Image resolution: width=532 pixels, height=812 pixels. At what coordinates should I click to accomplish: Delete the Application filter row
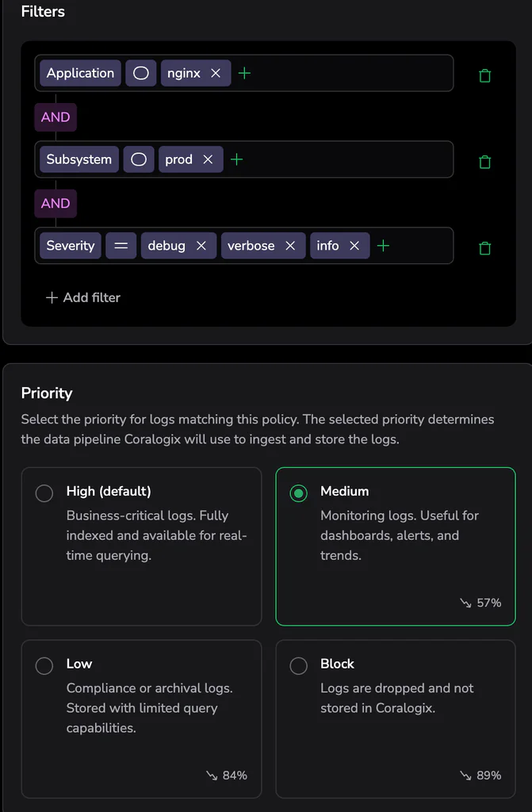[485, 76]
